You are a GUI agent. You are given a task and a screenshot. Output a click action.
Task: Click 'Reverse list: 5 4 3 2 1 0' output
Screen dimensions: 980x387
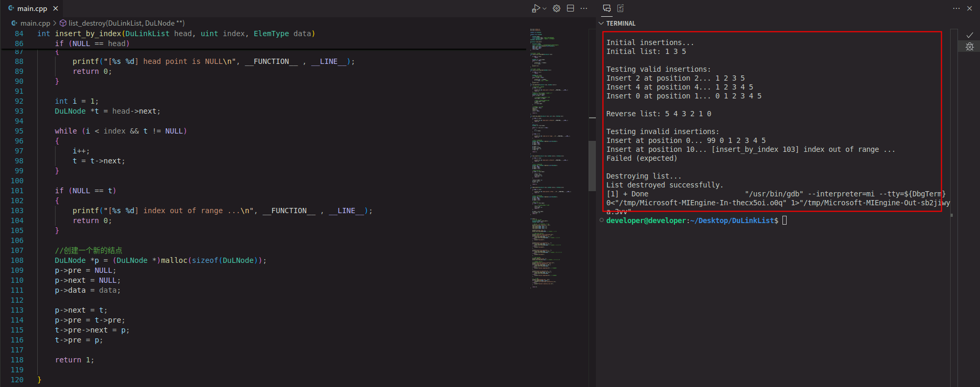coord(659,114)
